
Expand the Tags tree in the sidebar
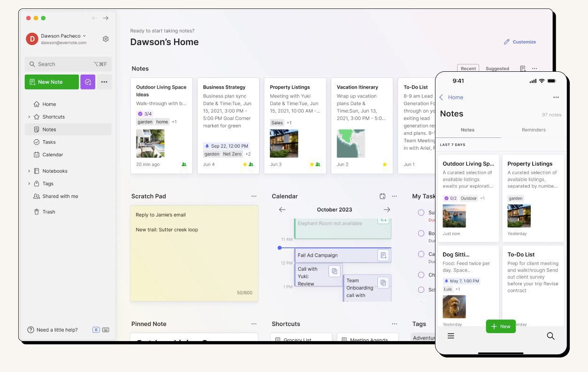29,184
